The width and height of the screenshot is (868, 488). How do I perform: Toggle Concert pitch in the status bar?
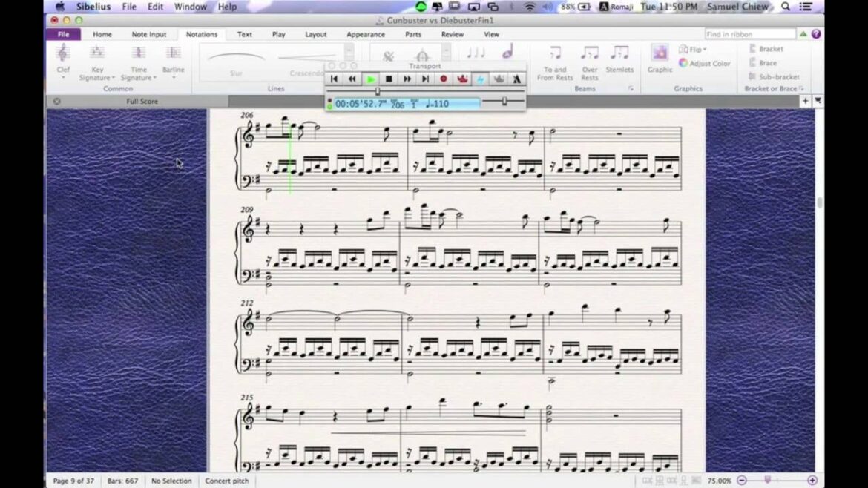click(228, 481)
